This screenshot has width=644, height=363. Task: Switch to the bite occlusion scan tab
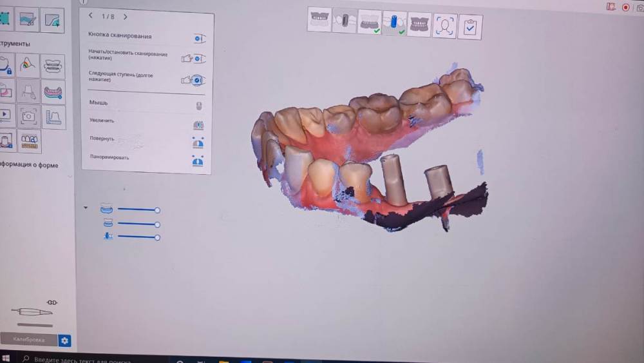click(419, 24)
